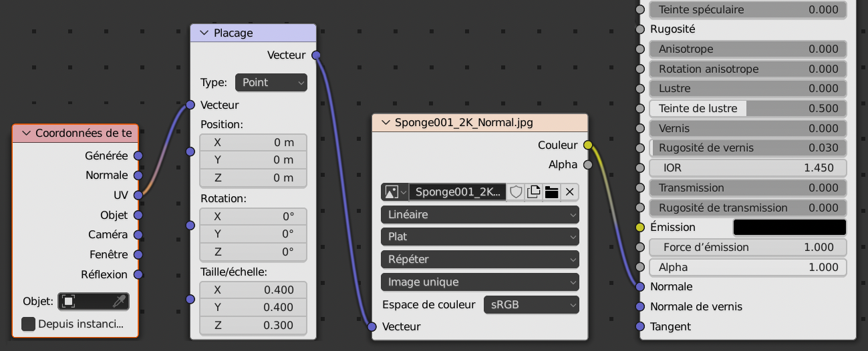Toggle the fake user shield icon
The height and width of the screenshot is (351, 868).
click(516, 192)
